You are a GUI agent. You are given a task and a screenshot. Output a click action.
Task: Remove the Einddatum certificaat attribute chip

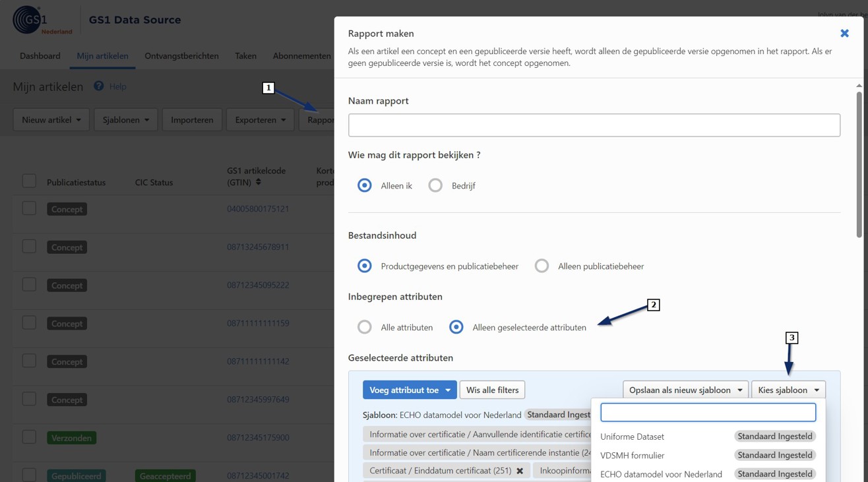(x=520, y=470)
